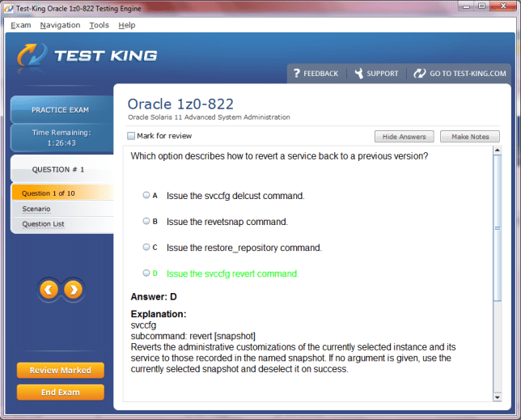Click option text 'Issue the svccfg delcust command.'
Screen dimensions: 521x420
coord(235,196)
